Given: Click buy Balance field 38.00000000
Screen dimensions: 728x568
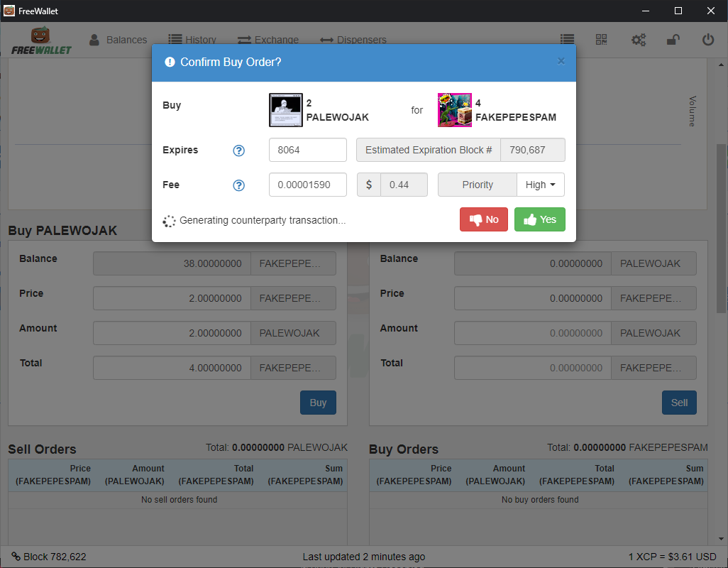Looking at the screenshot, I should 172,263.
